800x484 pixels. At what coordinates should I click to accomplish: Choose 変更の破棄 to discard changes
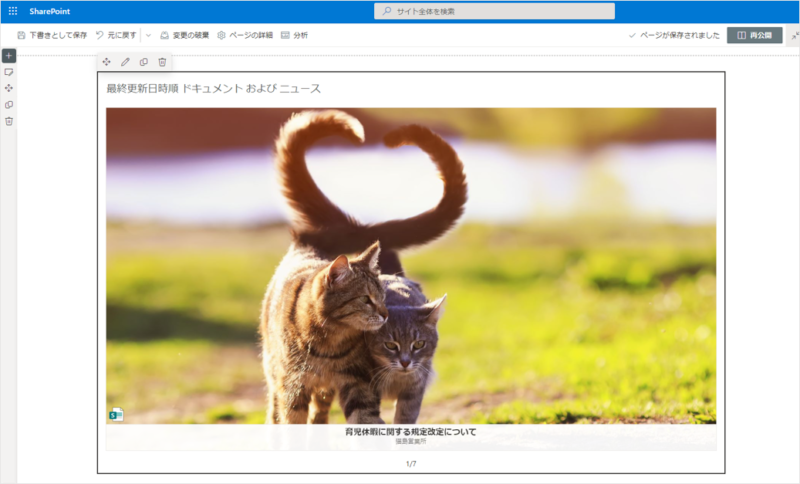[185, 35]
